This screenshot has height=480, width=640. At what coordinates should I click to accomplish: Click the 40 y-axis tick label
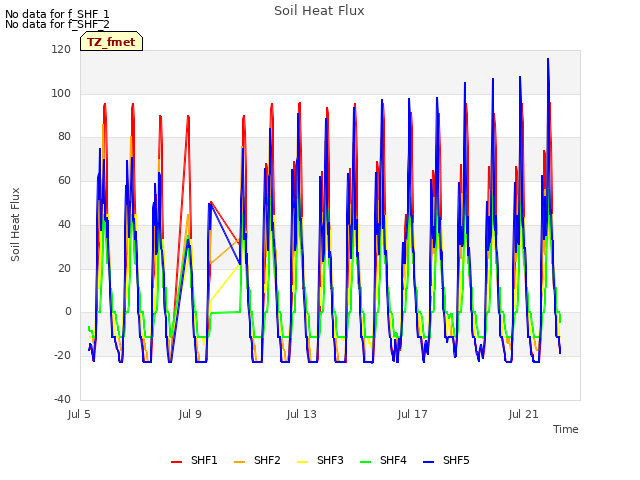64,224
